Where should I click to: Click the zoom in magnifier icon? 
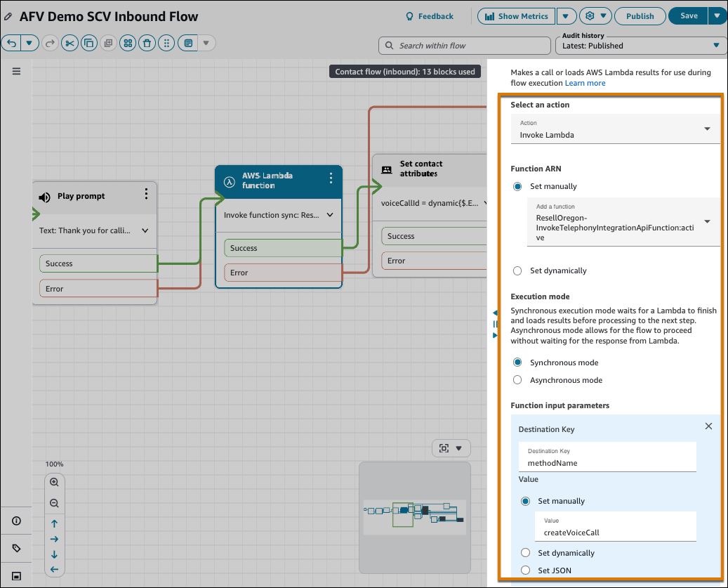pos(54,482)
